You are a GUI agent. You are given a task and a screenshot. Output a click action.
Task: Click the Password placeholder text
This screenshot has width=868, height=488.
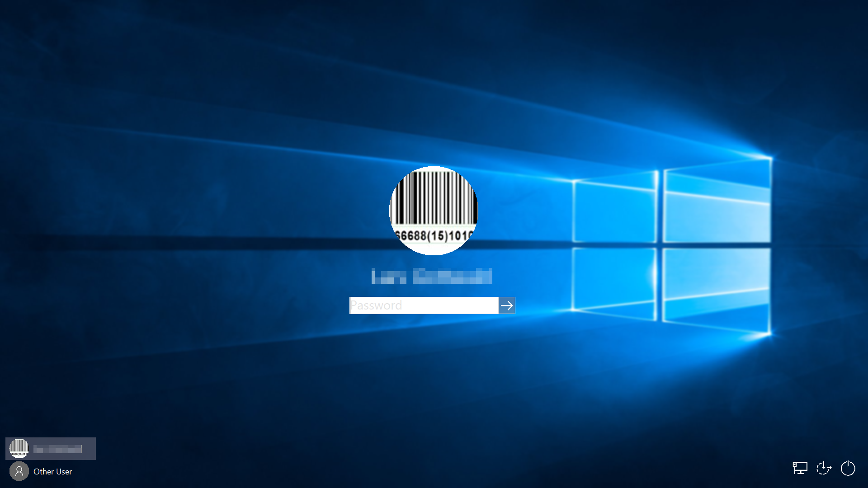376,305
